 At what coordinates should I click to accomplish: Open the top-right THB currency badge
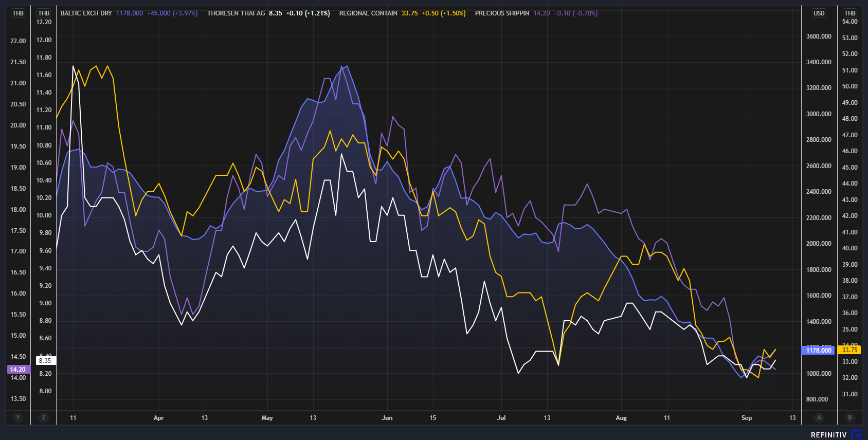(x=850, y=13)
